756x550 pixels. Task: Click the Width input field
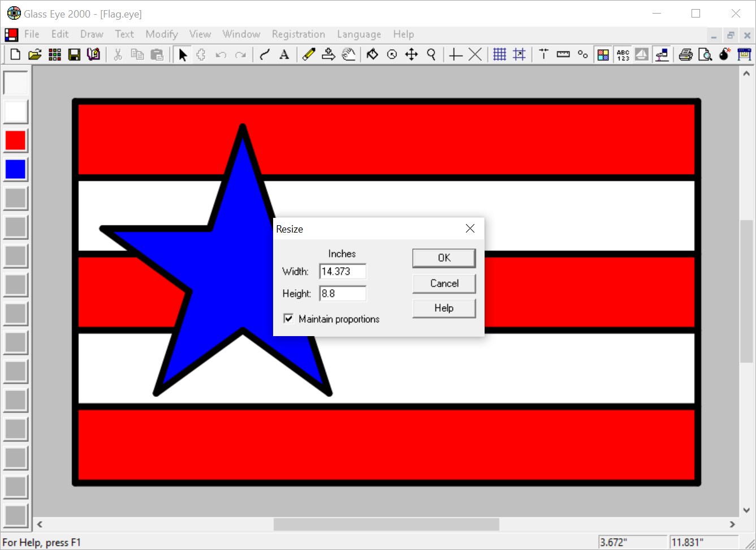[x=343, y=272]
